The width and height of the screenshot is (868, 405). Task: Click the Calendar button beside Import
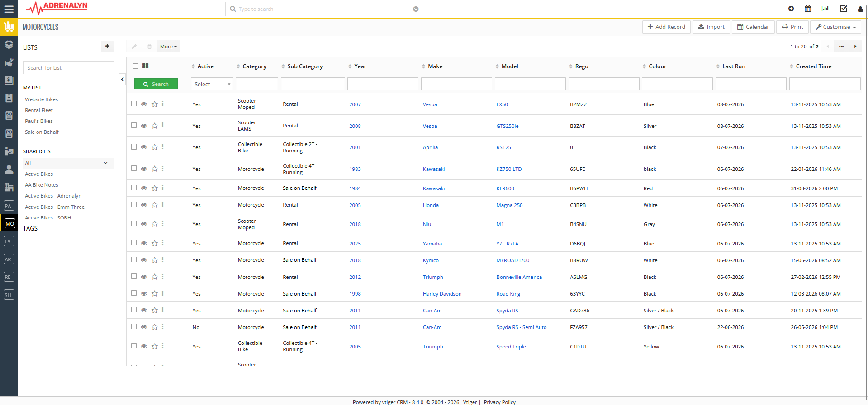click(753, 27)
